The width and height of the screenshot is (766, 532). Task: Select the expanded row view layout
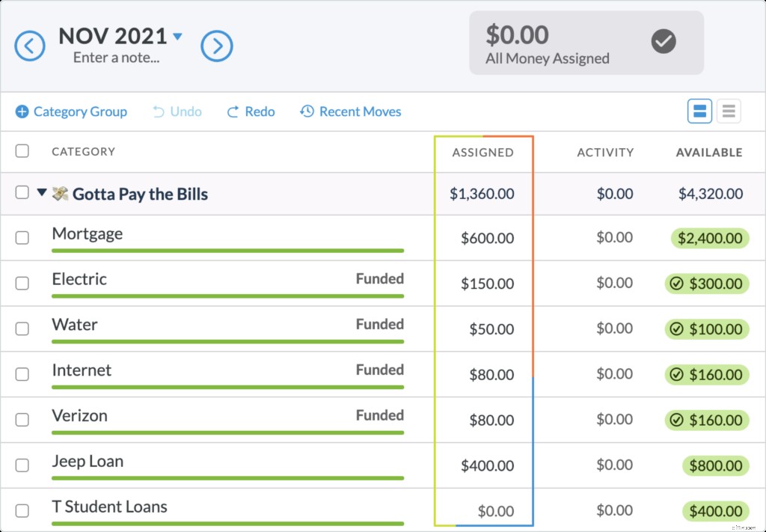tap(699, 110)
